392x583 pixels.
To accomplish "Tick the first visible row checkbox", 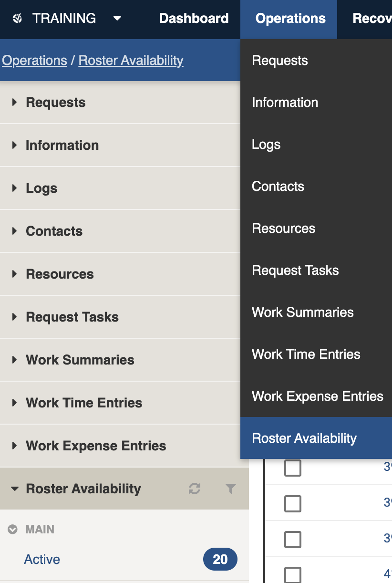I will click(x=293, y=468).
